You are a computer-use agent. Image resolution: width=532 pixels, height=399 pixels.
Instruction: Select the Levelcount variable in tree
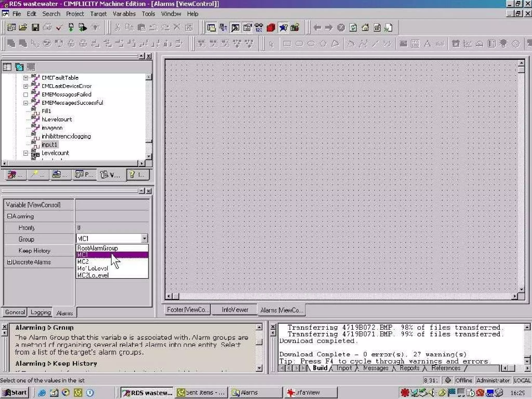point(55,153)
